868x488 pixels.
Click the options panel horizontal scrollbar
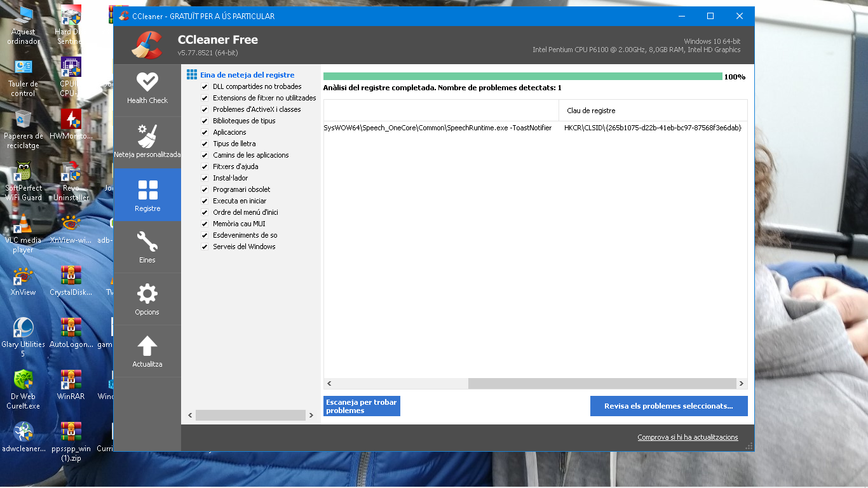[250, 416]
